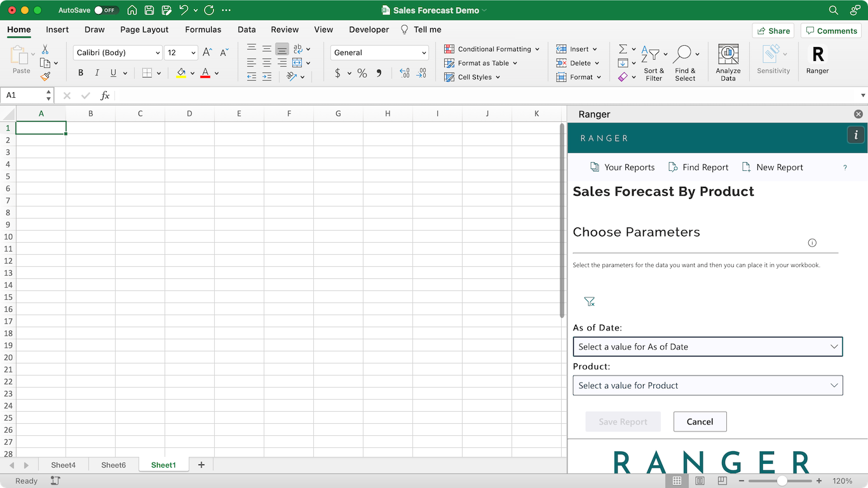868x488 pixels.
Task: Toggle align text left
Action: click(x=252, y=63)
